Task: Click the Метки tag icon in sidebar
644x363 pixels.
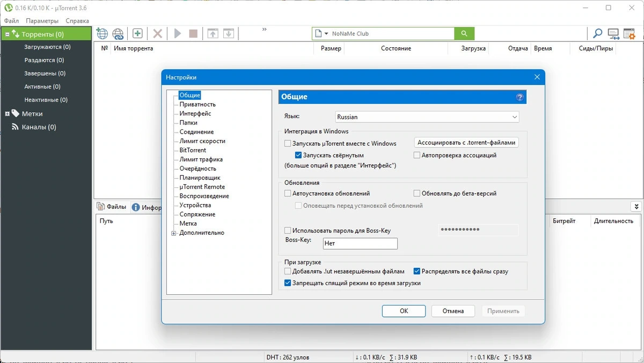Action: (15, 114)
